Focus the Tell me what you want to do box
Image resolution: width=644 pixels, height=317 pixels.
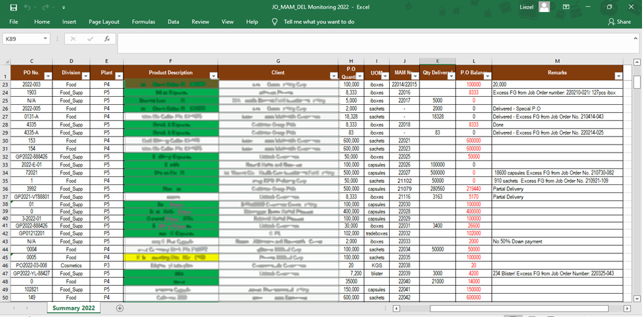coord(319,22)
